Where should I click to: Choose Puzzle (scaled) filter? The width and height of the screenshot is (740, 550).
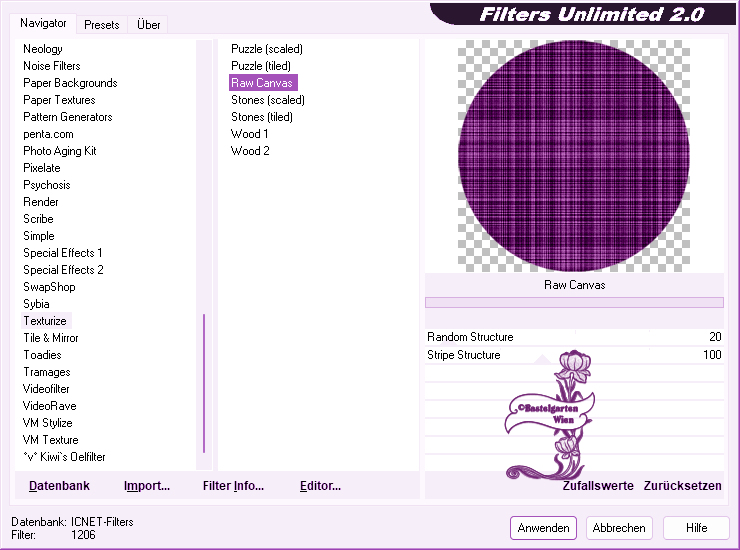point(267,49)
